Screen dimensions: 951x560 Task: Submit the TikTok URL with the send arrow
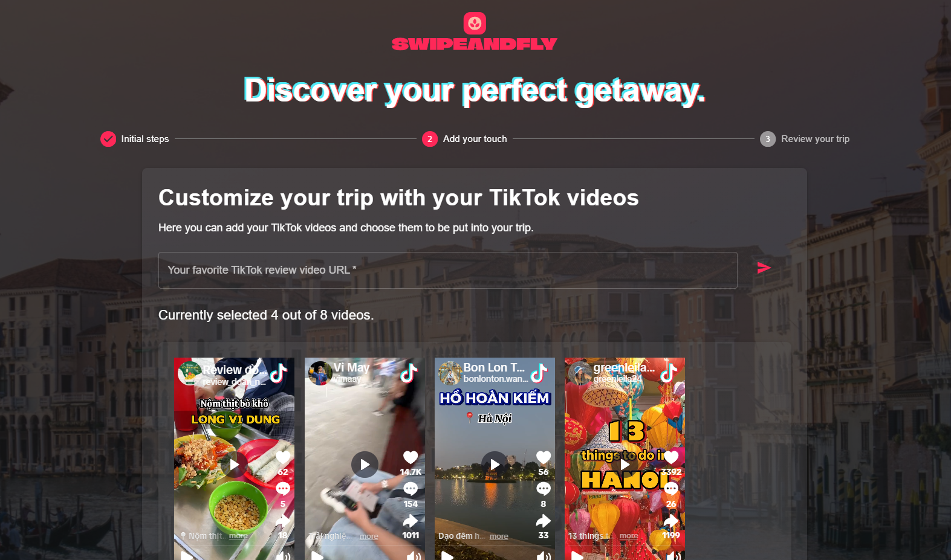764,268
